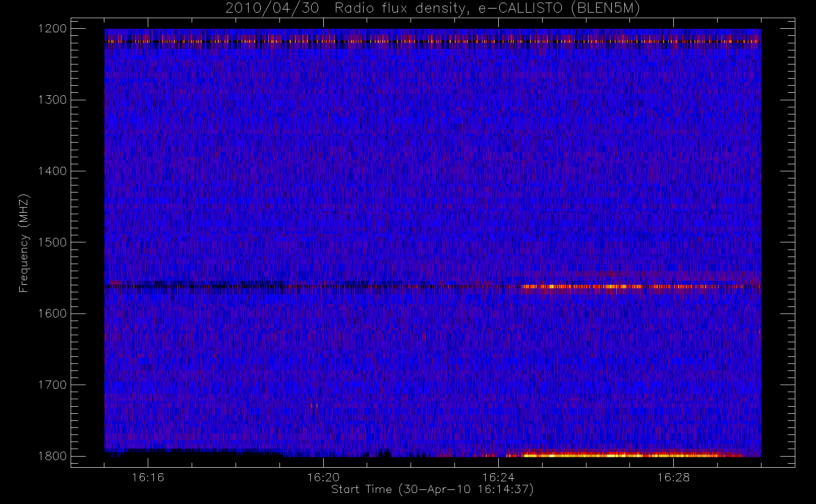The image size is (816, 504).
Task: Click the 16:24 time tick label
Action: coord(498,477)
